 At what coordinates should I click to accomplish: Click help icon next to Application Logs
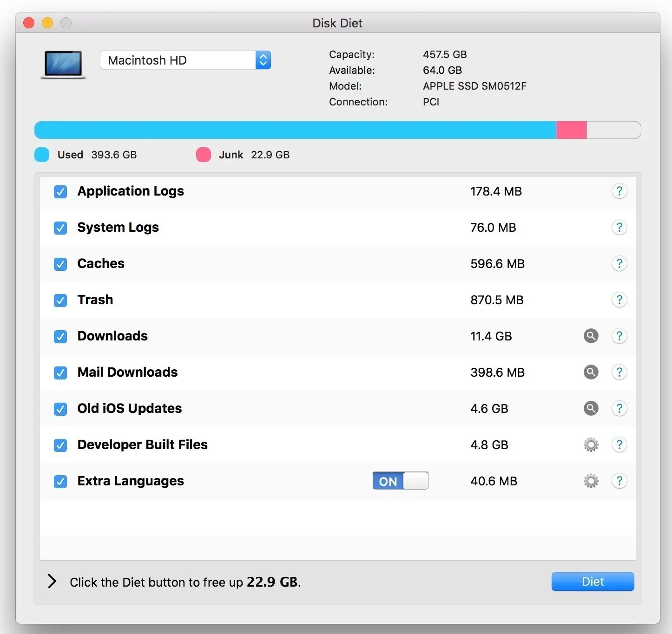(619, 191)
